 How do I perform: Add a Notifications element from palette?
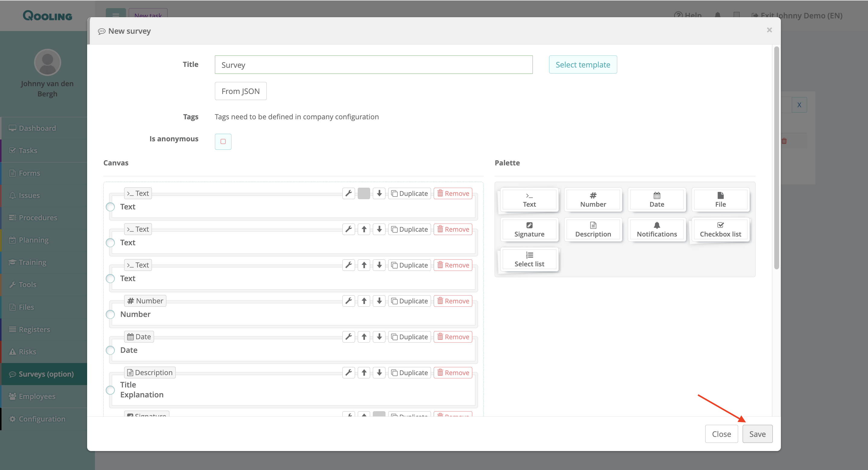656,230
